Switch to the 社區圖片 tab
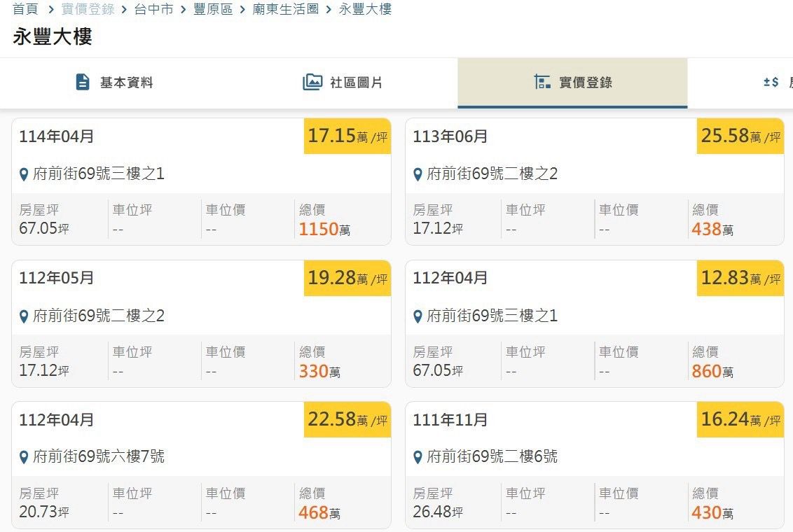The height and width of the screenshot is (532, 793). pos(356,83)
